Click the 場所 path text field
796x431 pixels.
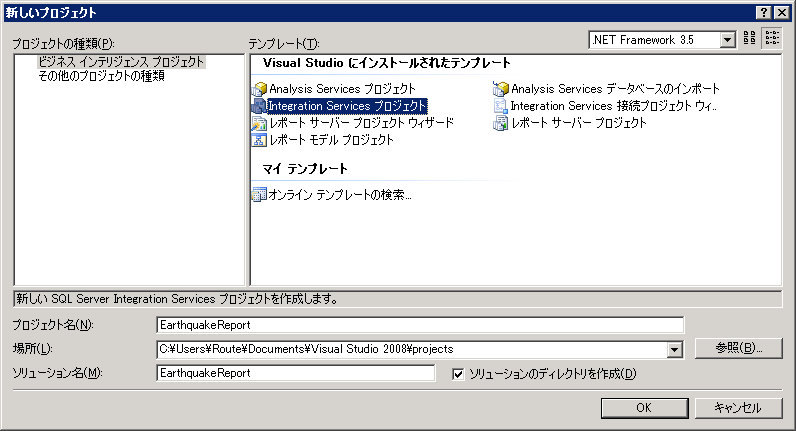tap(412, 349)
